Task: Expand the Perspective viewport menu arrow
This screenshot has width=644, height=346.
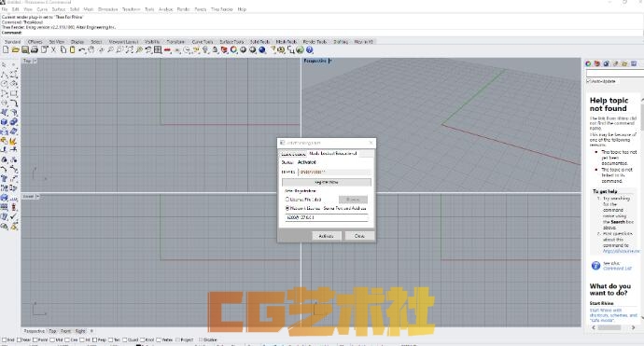Action: (329, 61)
